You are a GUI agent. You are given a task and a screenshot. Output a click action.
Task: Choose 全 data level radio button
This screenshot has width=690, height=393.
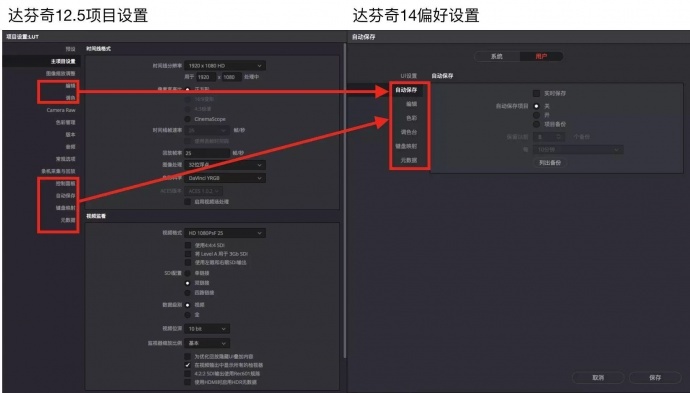click(x=188, y=315)
